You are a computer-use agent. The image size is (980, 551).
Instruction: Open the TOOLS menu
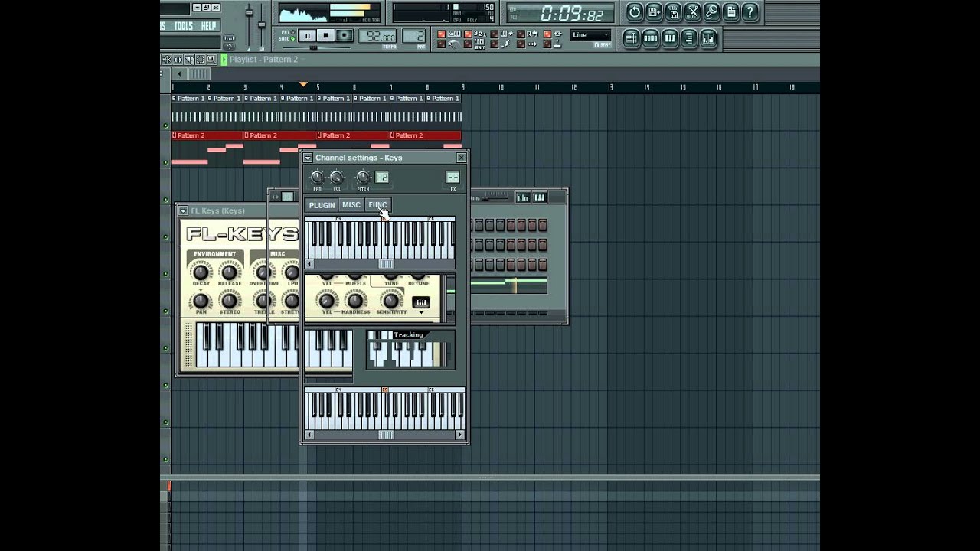(184, 26)
